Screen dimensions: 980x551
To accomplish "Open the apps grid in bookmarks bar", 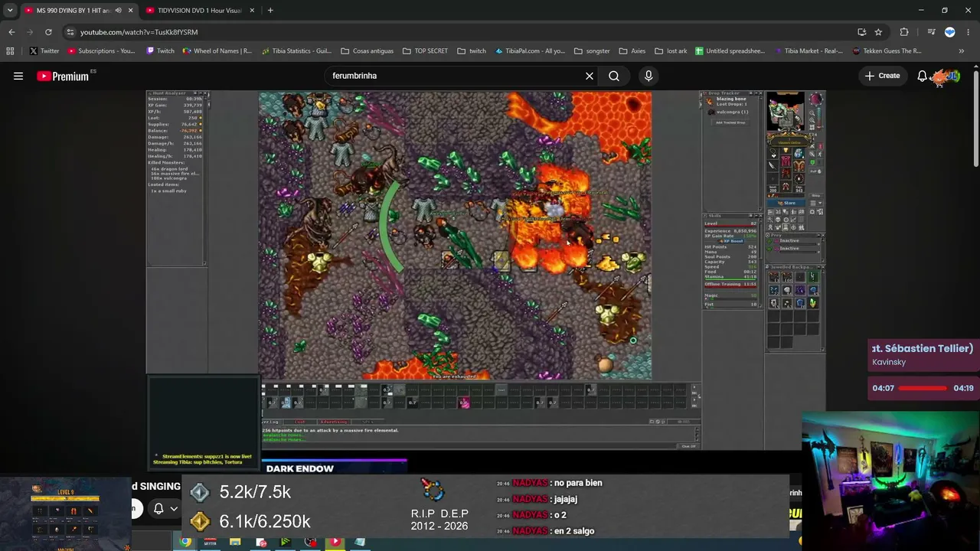I will (x=10, y=51).
